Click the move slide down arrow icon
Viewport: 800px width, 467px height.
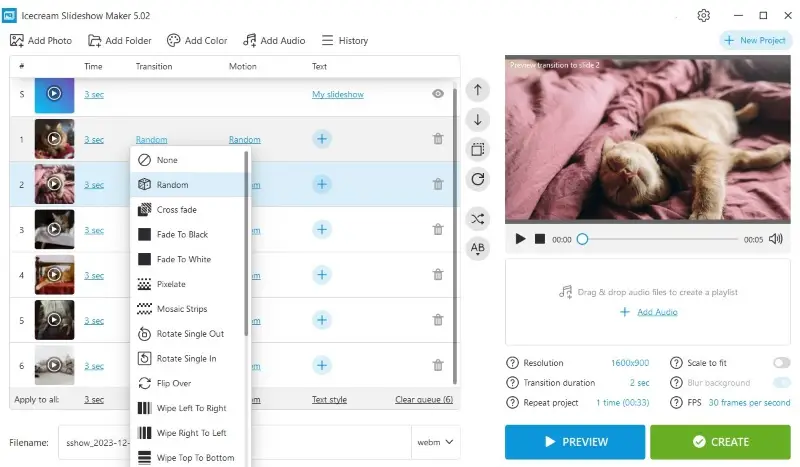pyautogui.click(x=478, y=120)
